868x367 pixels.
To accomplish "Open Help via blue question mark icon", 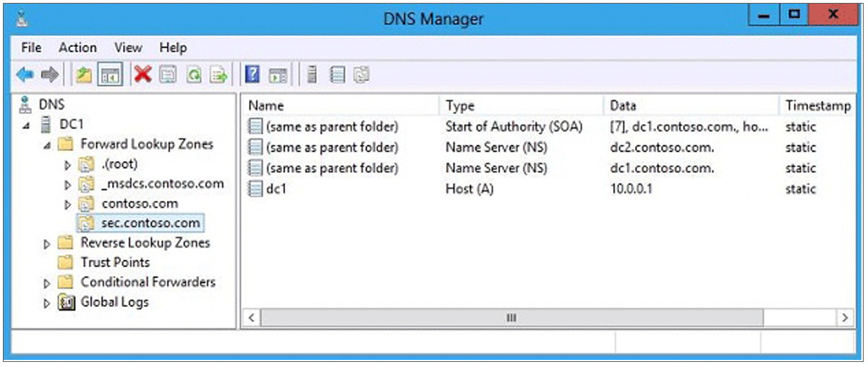I will click(x=252, y=74).
